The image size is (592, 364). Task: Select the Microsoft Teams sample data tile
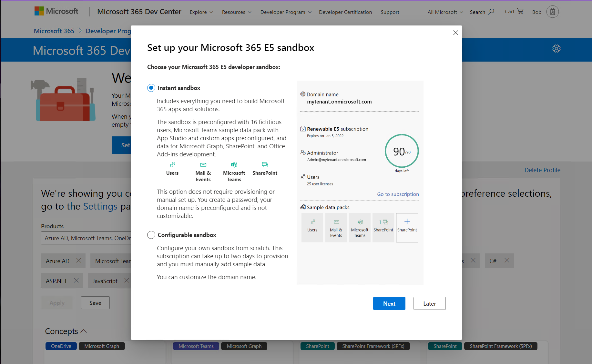[360, 228]
